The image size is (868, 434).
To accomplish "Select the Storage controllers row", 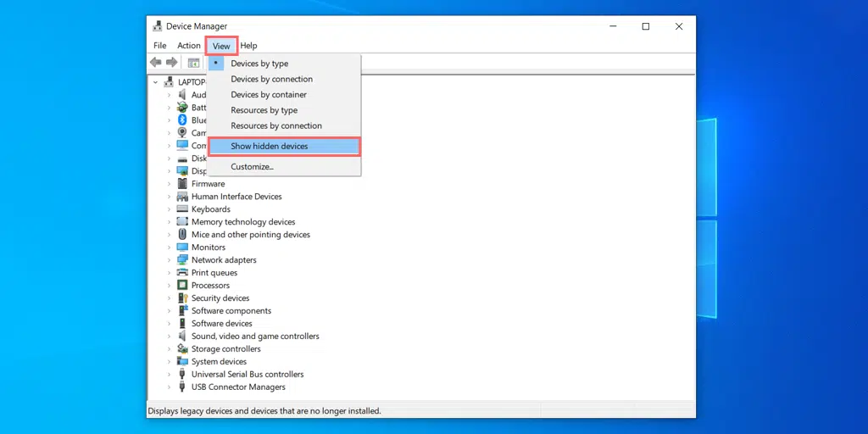I will [x=225, y=348].
